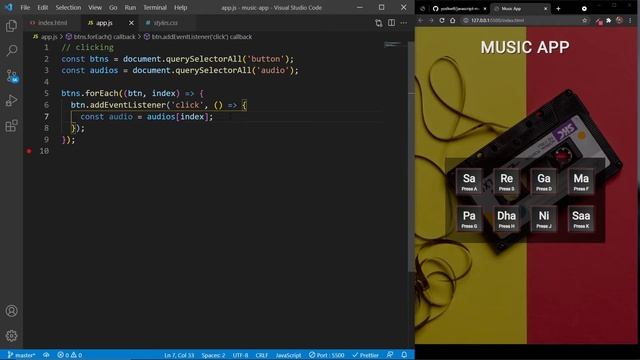This screenshot has height=360, width=640.
Task: Switch to the GitHub browser tab
Action: (459, 8)
